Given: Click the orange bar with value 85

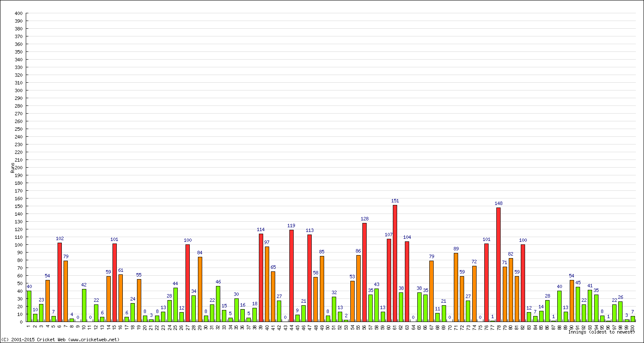Looking at the screenshot, I should click(x=322, y=289).
